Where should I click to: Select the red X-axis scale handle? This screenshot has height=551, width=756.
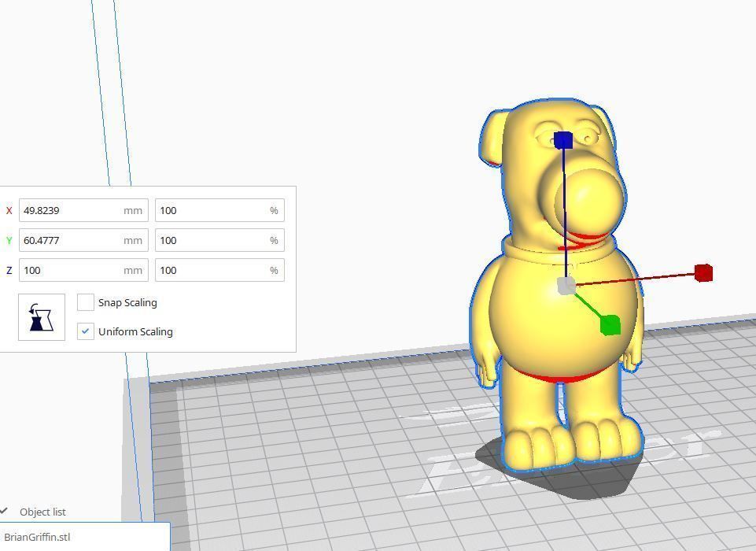point(703,273)
